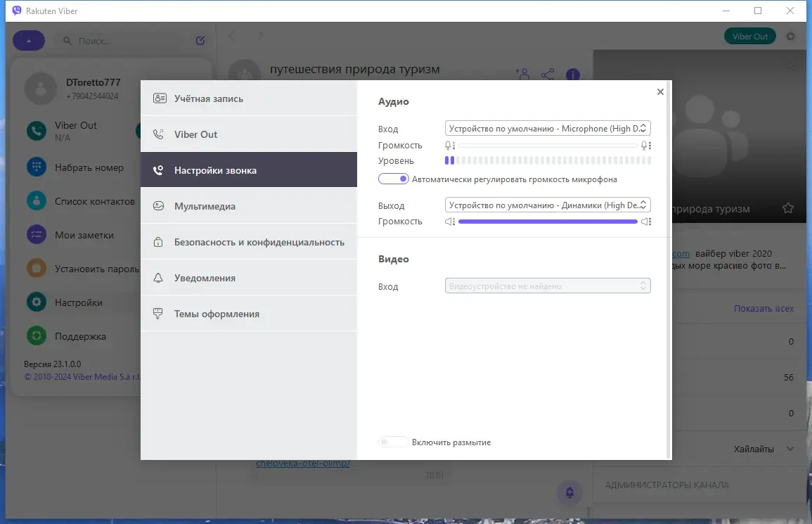Select Мультимедиа in settings menu
The image size is (812, 524).
click(x=249, y=206)
